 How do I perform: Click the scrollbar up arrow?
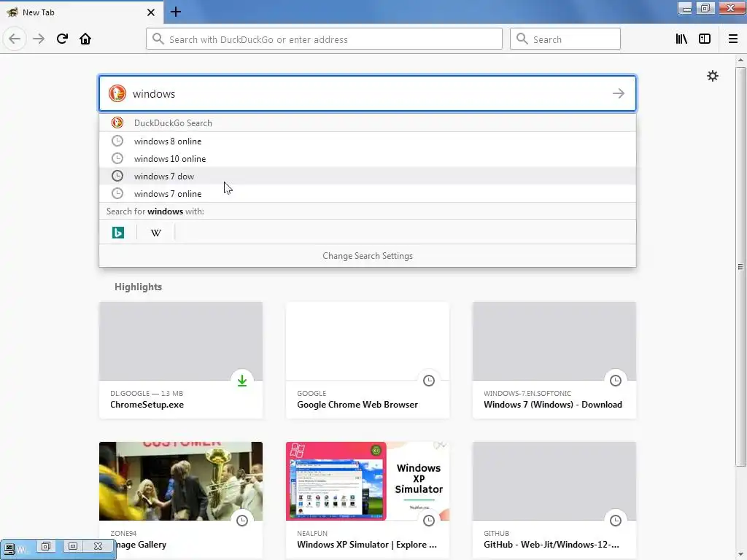pos(740,60)
